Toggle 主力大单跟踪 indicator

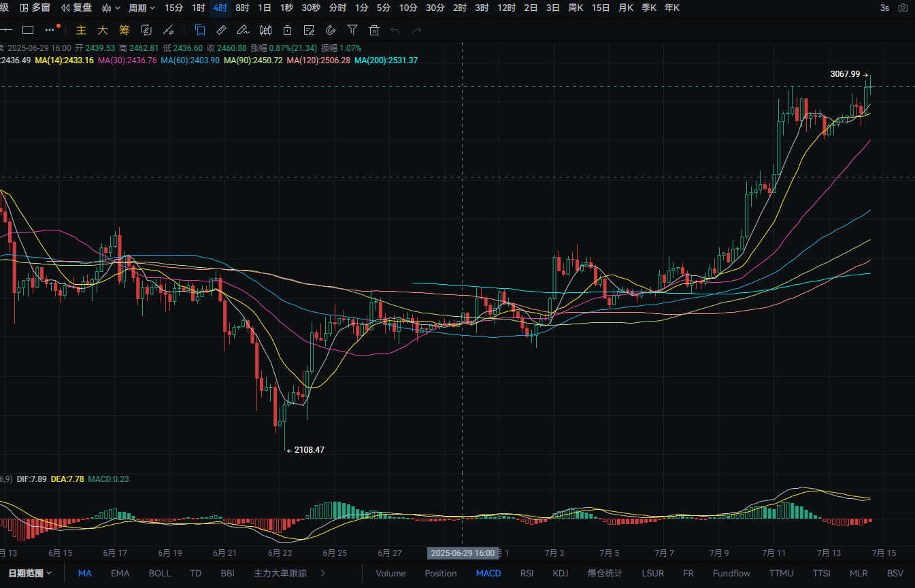point(280,573)
